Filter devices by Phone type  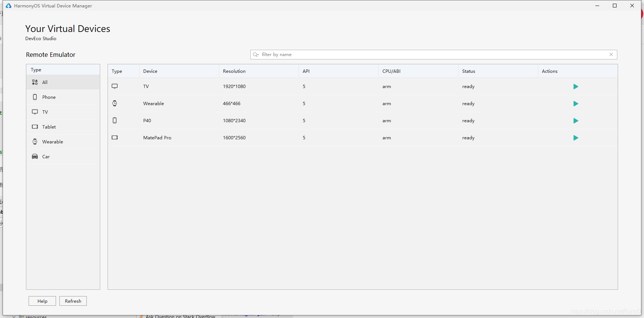(x=63, y=97)
